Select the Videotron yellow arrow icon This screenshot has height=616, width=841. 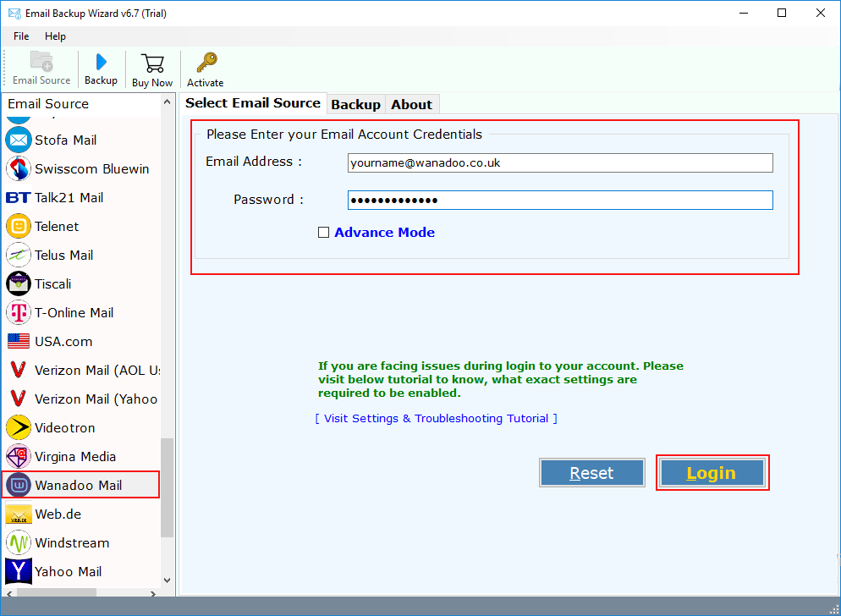(19, 427)
